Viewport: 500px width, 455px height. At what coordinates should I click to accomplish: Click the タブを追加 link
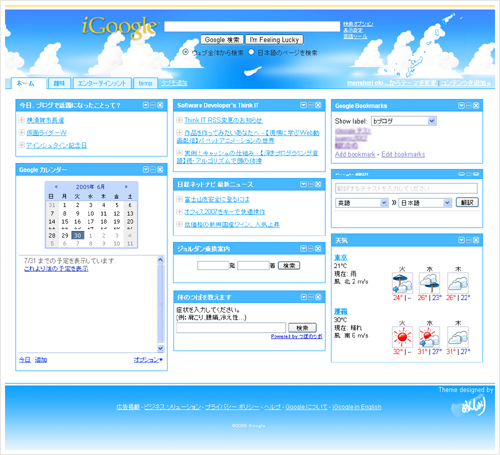coord(174,83)
